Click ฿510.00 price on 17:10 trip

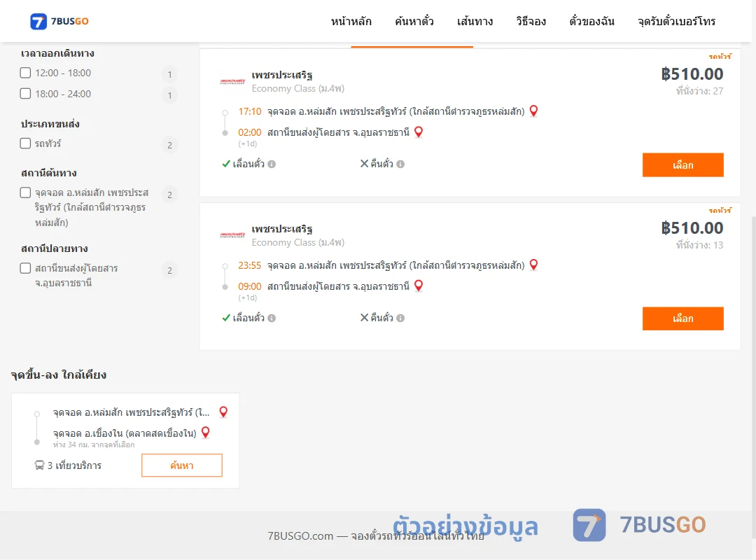click(692, 73)
